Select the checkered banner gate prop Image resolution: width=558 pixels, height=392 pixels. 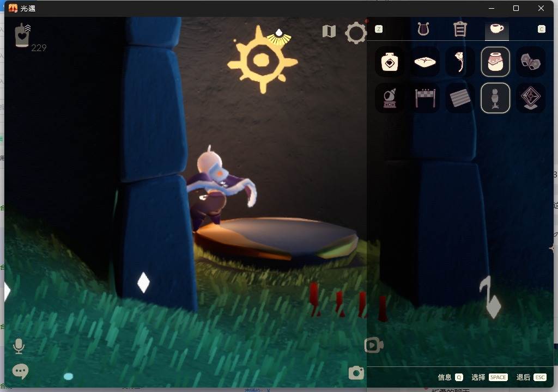click(425, 98)
